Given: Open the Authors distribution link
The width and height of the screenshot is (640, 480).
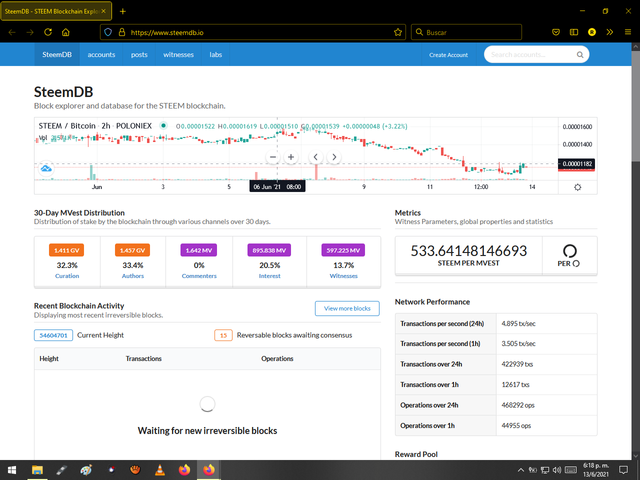Looking at the screenshot, I should pos(133,276).
